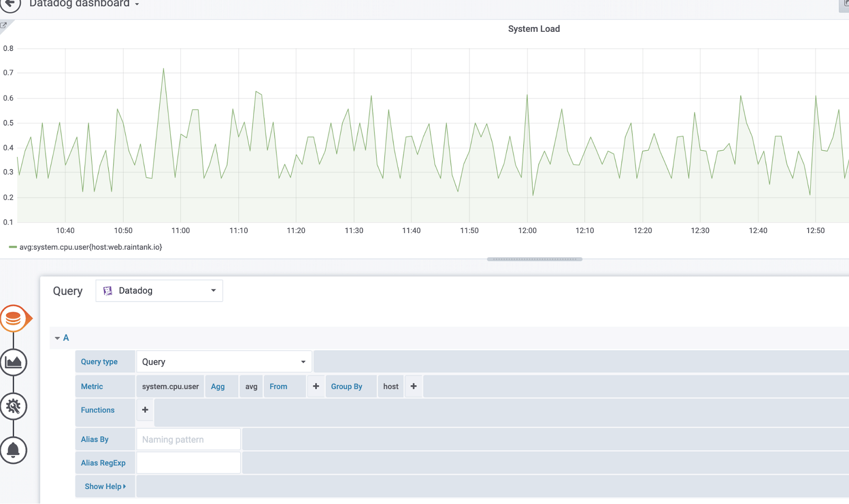Add another Group By tag with the plus icon
Image resolution: width=849 pixels, height=504 pixels.
413,386
